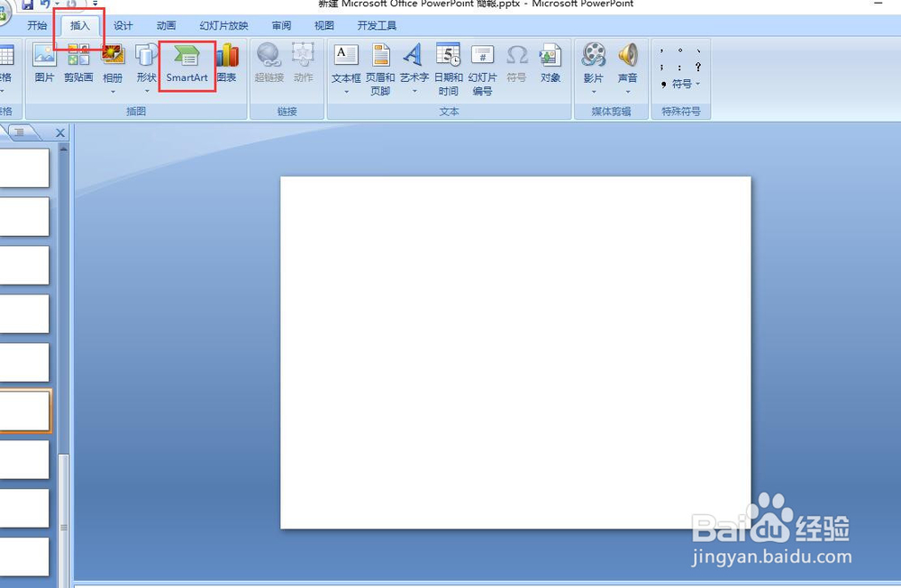The width and height of the screenshot is (901, 588).
Task: Switch to the 设计 ribbon tab
Action: tap(123, 25)
